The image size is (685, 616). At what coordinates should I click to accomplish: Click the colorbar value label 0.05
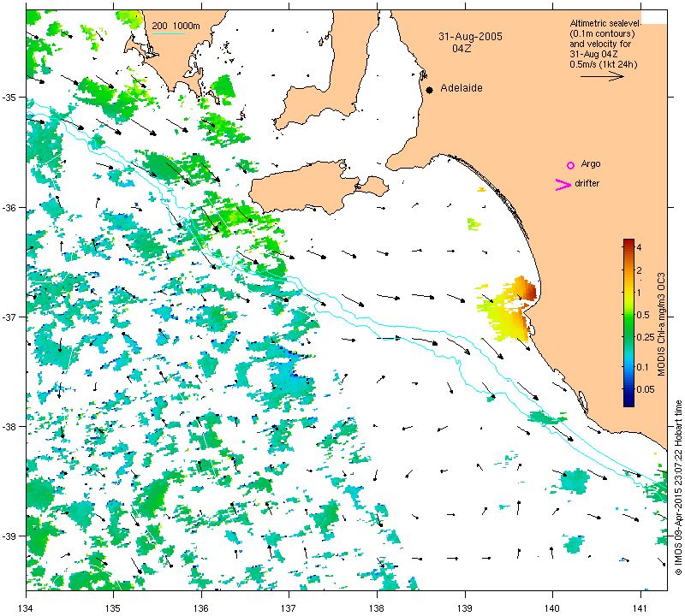tap(646, 389)
